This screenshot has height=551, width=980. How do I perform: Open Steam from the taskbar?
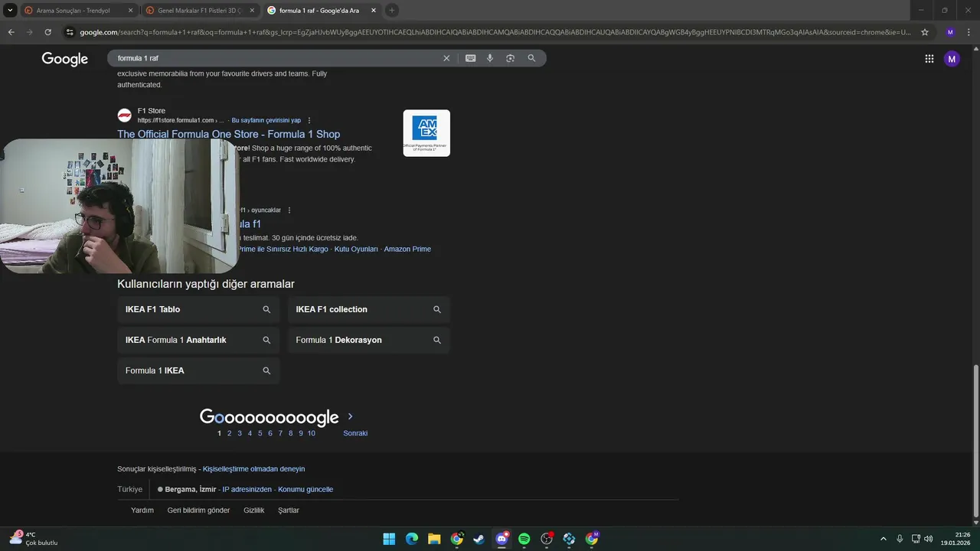point(479,539)
